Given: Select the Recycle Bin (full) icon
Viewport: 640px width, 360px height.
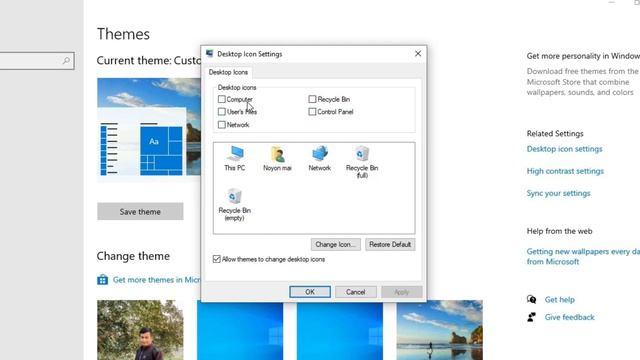Looking at the screenshot, I should [x=362, y=162].
